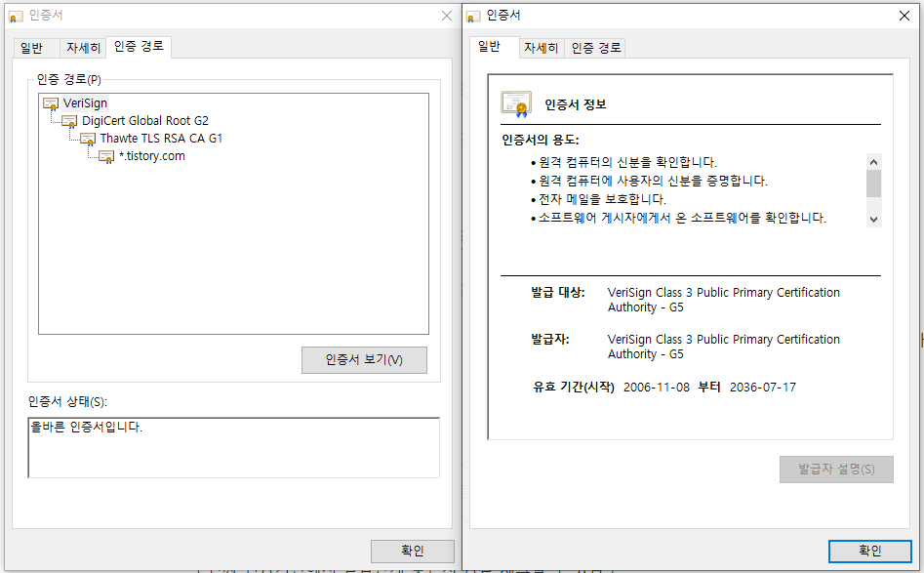924x573 pixels.
Task: Click the 인증서 보기(V) button
Action: point(364,359)
